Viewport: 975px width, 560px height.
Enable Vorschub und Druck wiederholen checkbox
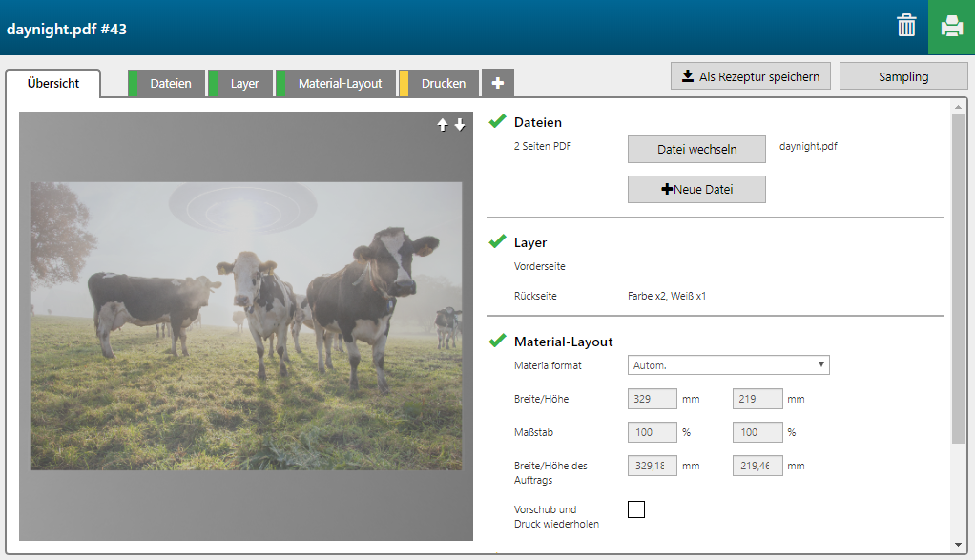pos(636,509)
